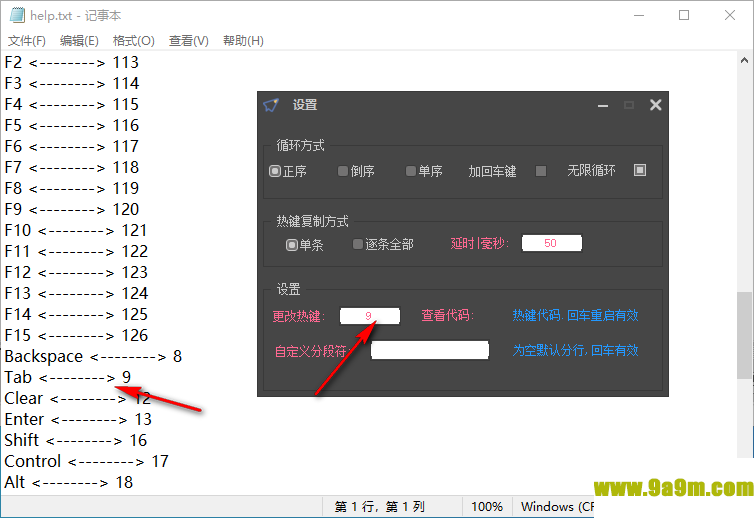
Task: Click the F9 <--------> 120 line
Action: [x=72, y=210]
